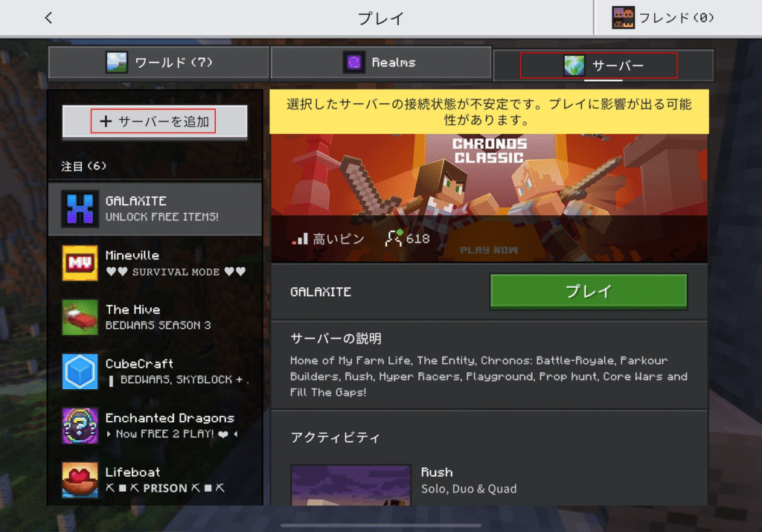Click the player count icon showing 618
This screenshot has height=532, width=762.
pos(394,238)
